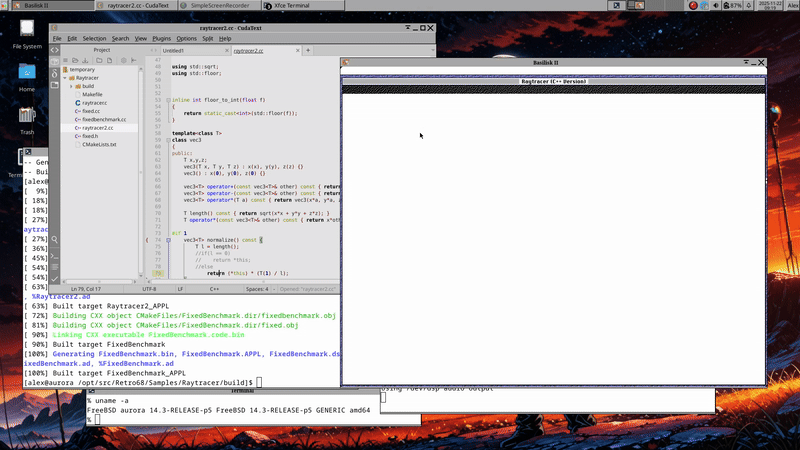Viewport: 800px width, 450px height.
Task: Open the View menu
Action: point(140,38)
